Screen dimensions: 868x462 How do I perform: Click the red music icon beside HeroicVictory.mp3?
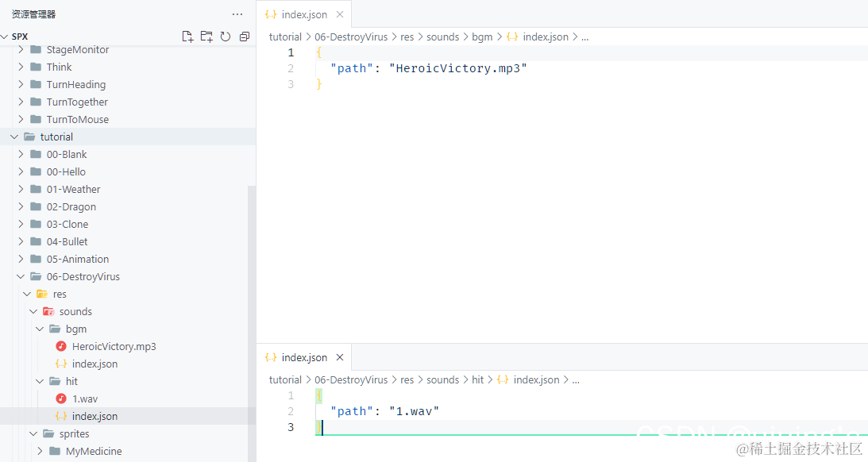pos(61,346)
